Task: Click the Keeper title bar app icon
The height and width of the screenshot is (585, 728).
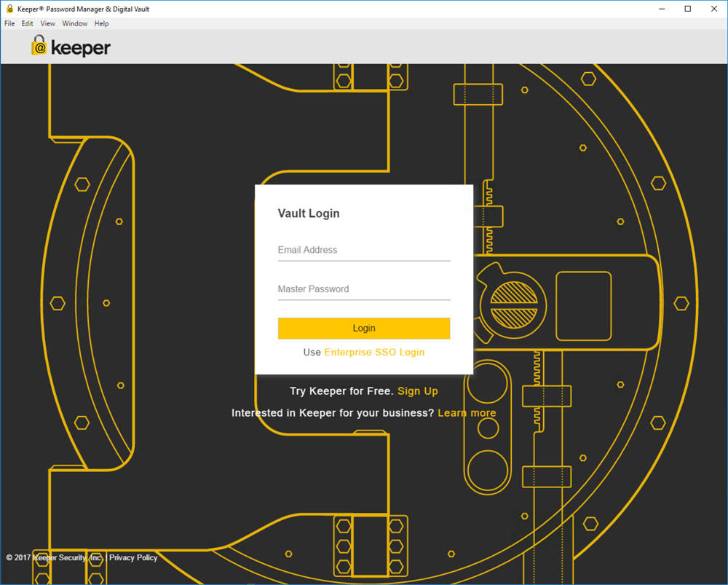Action: tap(9, 8)
